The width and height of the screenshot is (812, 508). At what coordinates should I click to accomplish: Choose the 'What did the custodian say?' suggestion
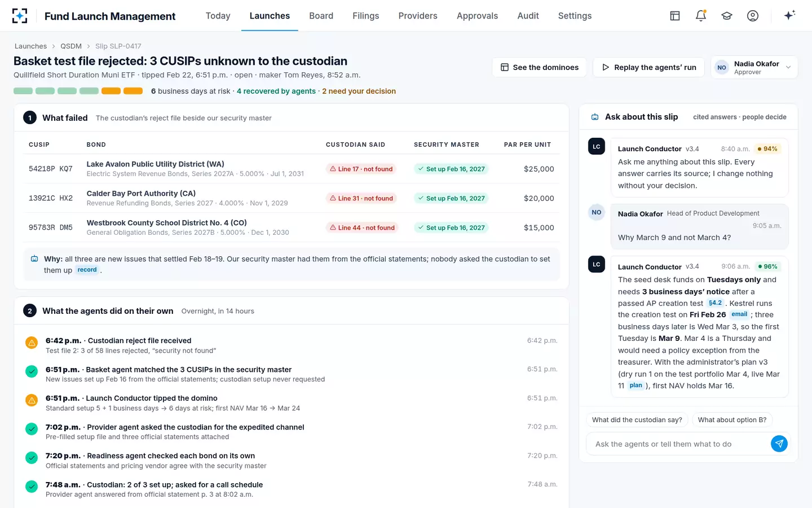[x=637, y=420]
